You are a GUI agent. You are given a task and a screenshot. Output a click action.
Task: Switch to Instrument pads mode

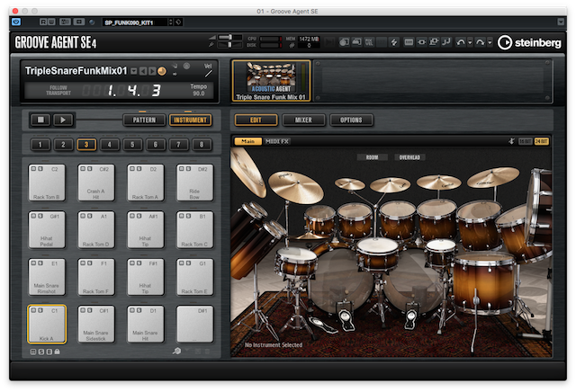(x=190, y=120)
